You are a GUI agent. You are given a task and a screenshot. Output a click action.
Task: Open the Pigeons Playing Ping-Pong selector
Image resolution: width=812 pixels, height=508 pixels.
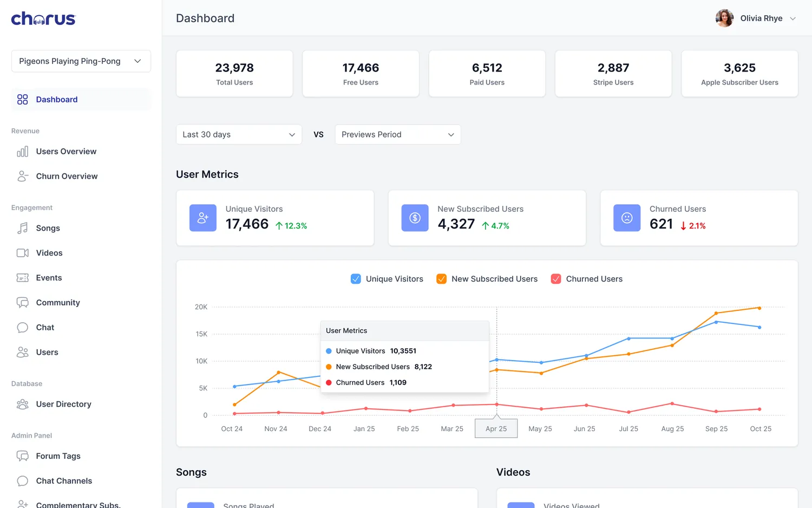click(x=81, y=61)
